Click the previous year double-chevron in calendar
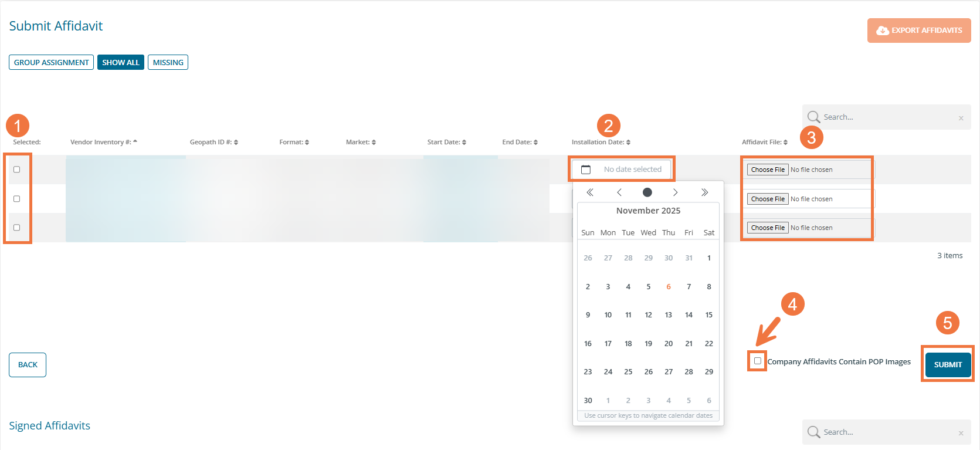The width and height of the screenshot is (980, 450). [590, 192]
